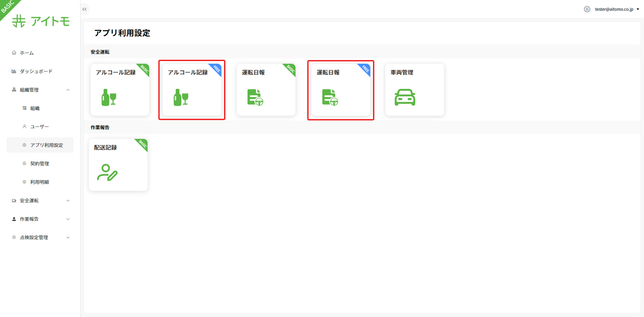644x317 pixels.
Task: Click the アイトモ logo in sidebar
Action: [41, 21]
